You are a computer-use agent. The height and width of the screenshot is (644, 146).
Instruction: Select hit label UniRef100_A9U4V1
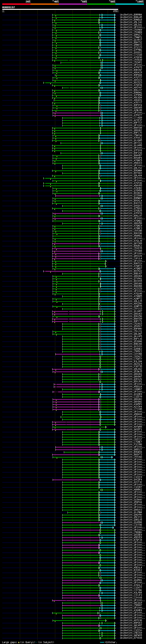[x=131, y=100]
